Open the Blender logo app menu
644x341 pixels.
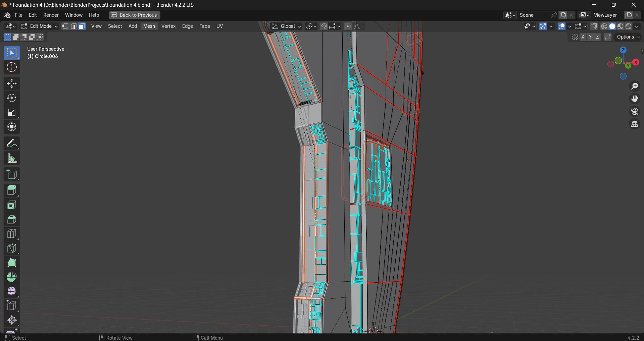coord(7,15)
